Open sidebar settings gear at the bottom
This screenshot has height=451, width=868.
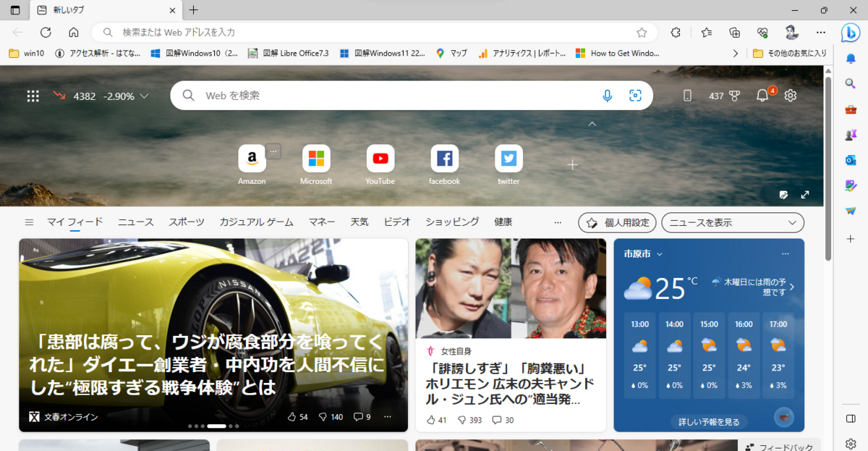click(x=851, y=442)
